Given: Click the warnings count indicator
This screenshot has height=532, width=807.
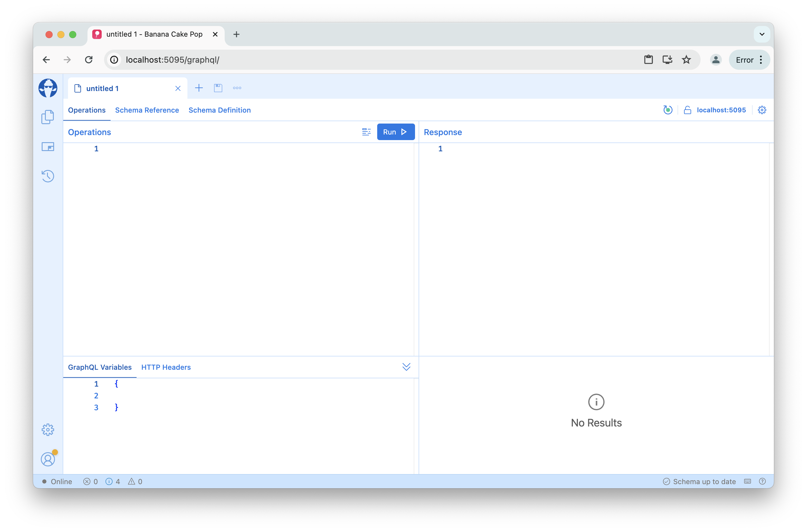Looking at the screenshot, I should (135, 481).
